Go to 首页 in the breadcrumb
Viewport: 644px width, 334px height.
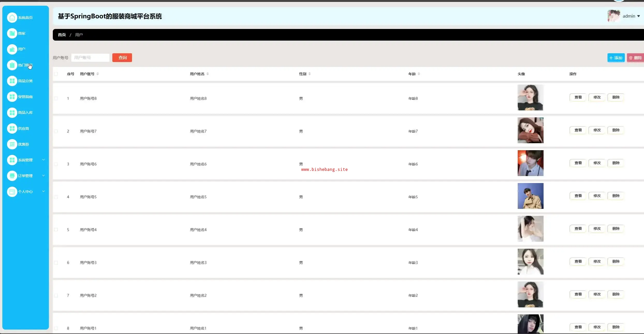(x=62, y=35)
